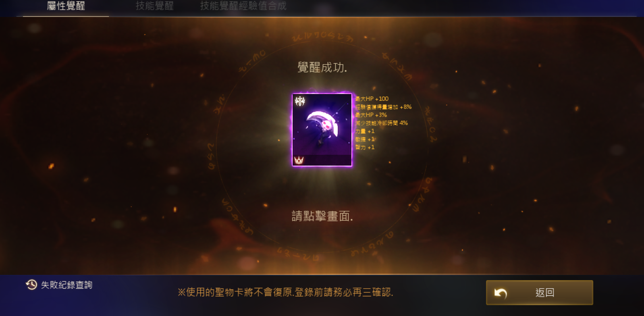Image resolution: width=644 pixels, height=316 pixels.
Task: Click the 返回 button label
Action: coord(545,293)
